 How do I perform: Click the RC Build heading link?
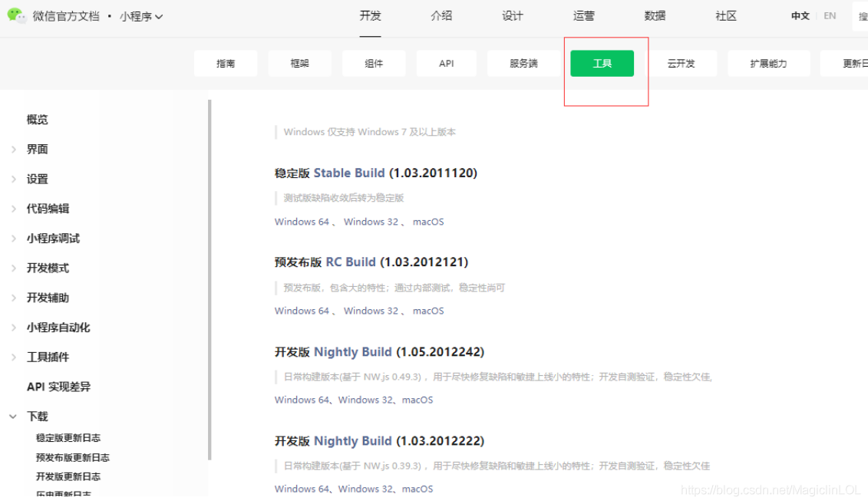351,262
